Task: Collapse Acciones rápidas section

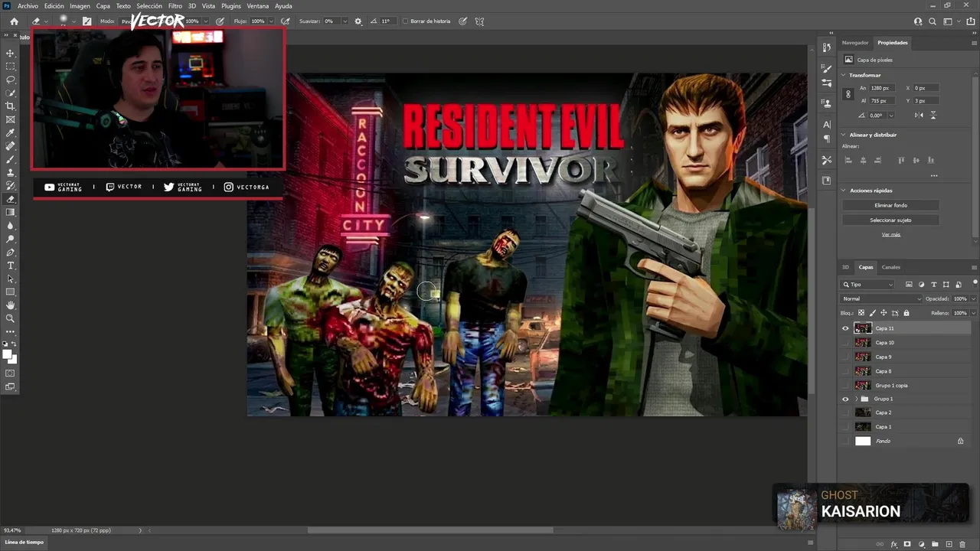Action: pos(844,191)
